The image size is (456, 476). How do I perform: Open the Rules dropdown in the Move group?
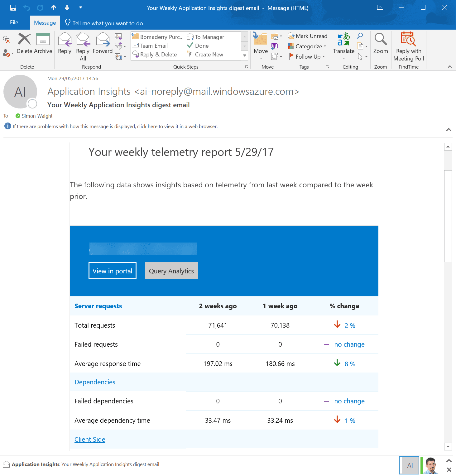point(276,36)
